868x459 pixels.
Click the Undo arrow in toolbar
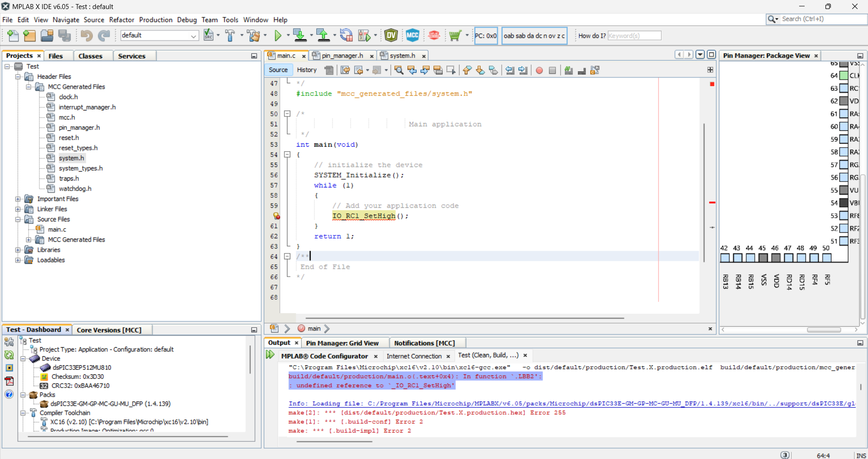coord(86,35)
